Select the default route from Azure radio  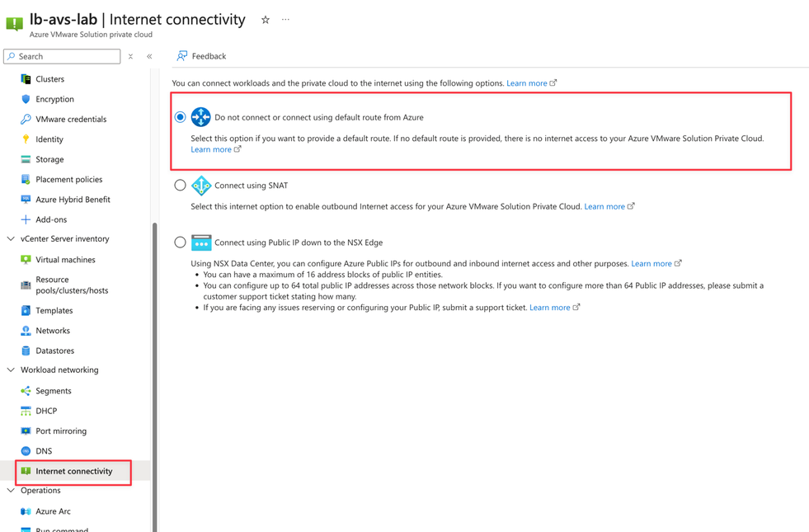click(x=180, y=117)
